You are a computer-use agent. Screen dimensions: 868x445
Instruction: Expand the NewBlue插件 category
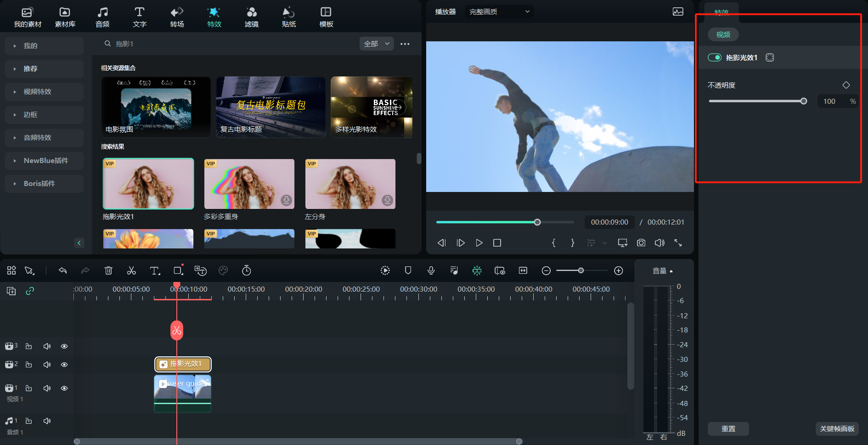coord(44,161)
